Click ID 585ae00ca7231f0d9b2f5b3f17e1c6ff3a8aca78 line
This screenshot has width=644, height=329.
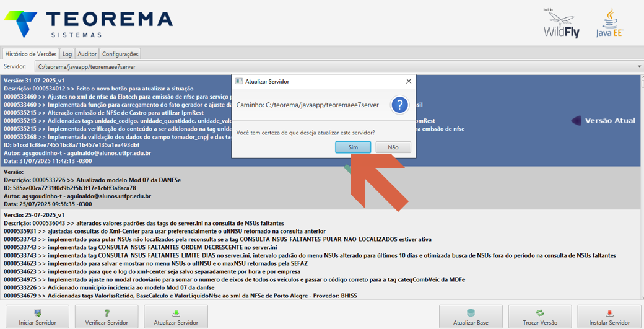(70, 188)
